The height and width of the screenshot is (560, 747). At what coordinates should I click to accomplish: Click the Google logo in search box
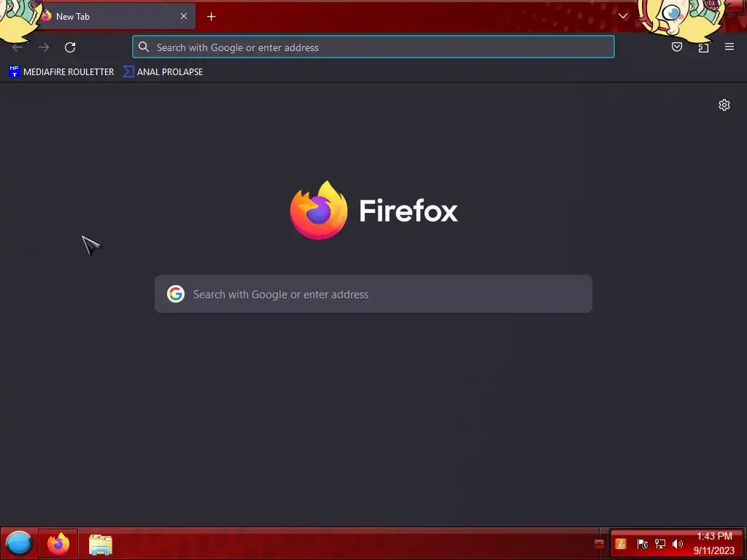point(176,294)
